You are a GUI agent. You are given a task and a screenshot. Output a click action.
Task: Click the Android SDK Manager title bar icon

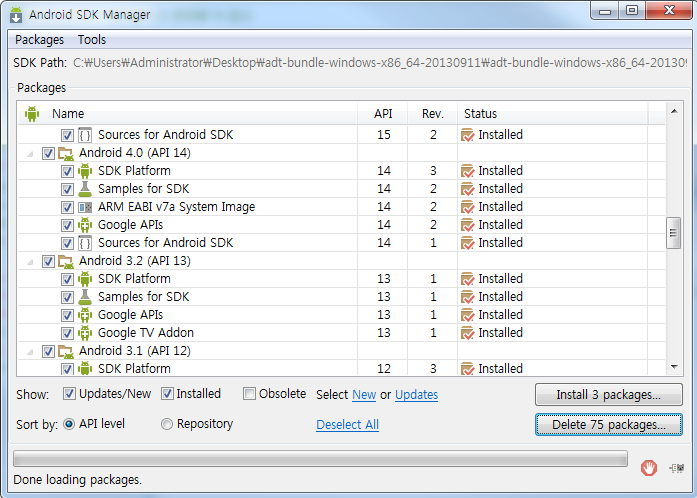(16, 14)
